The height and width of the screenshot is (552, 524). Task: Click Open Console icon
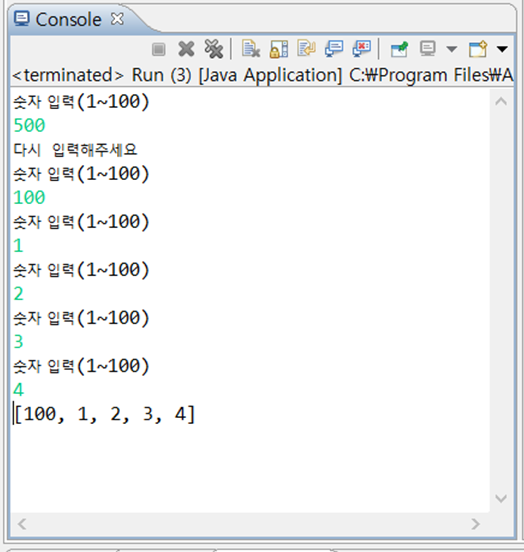(478, 49)
